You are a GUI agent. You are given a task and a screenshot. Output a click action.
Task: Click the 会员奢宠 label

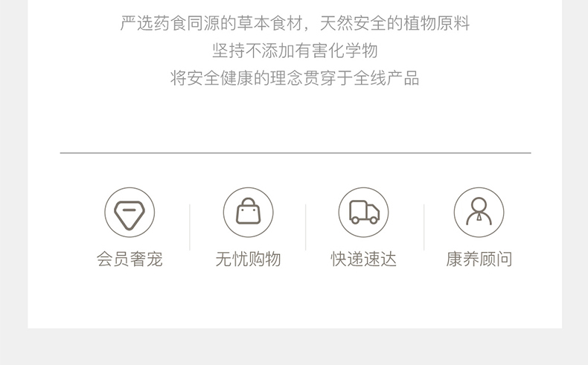pos(130,259)
